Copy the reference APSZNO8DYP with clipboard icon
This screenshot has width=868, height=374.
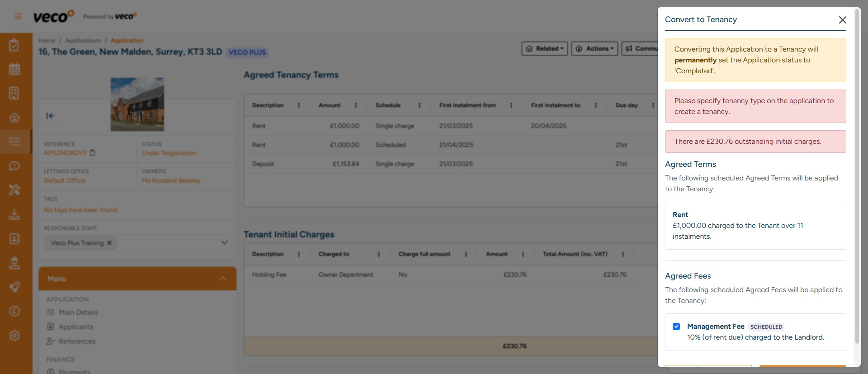(93, 153)
